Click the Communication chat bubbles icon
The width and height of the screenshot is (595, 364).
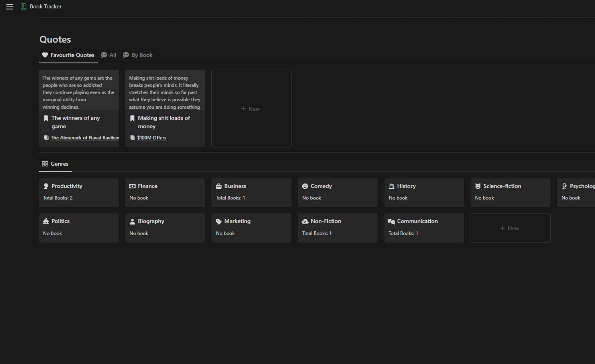pyautogui.click(x=391, y=221)
